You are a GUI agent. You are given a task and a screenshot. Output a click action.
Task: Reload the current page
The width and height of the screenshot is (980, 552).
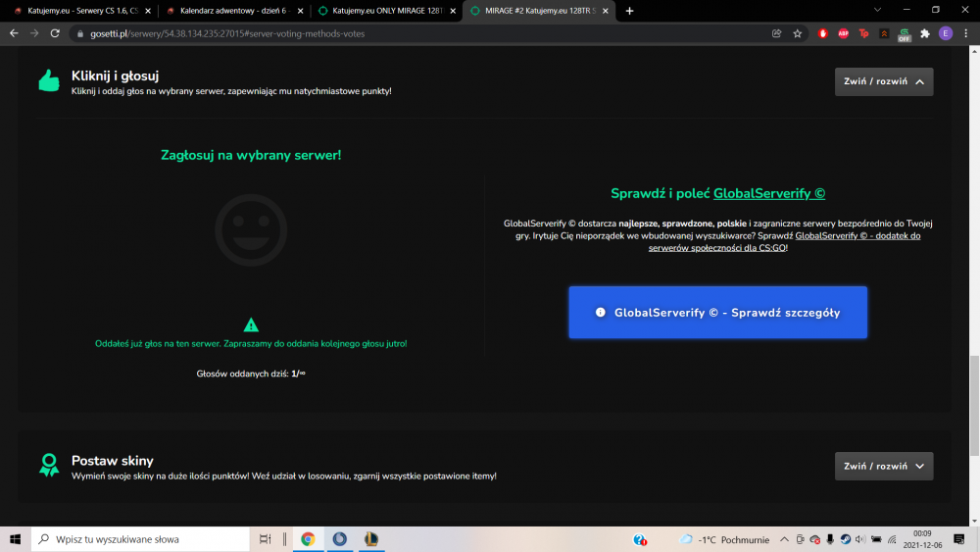point(55,33)
